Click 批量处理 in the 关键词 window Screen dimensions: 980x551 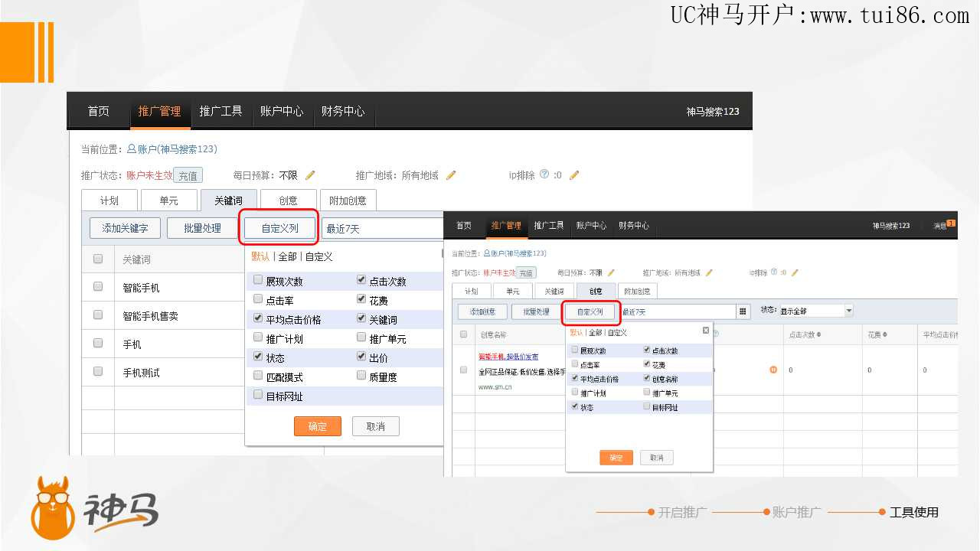coord(202,228)
